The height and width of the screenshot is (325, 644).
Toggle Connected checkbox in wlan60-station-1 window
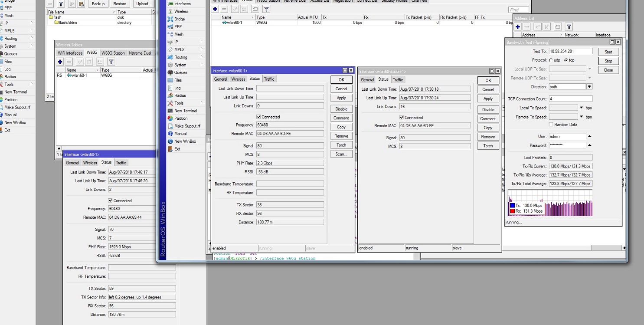pyautogui.click(x=402, y=118)
